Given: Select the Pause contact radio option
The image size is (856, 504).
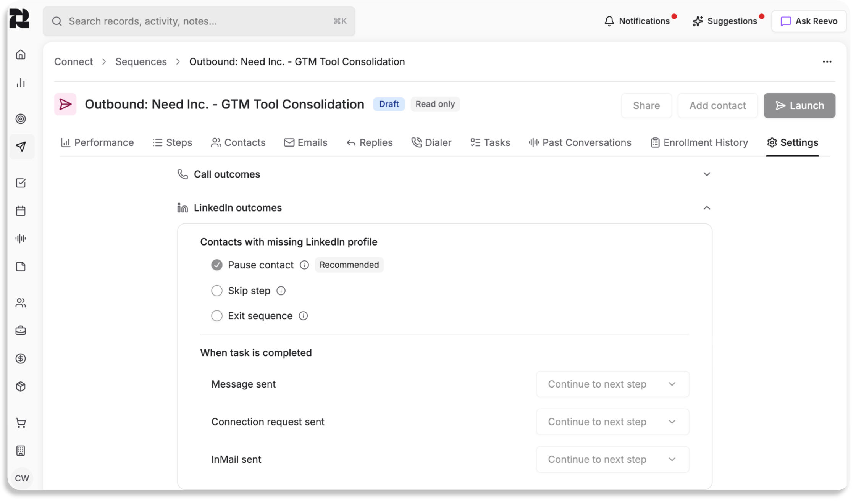Looking at the screenshot, I should click(216, 265).
